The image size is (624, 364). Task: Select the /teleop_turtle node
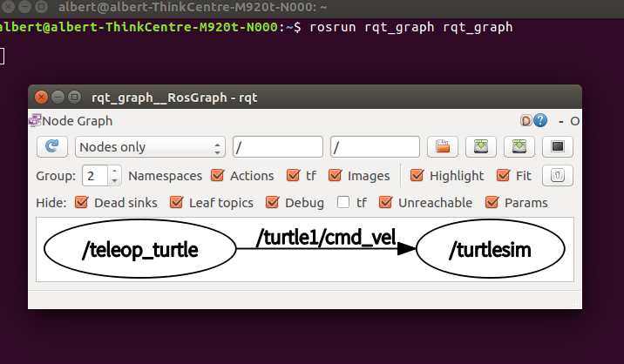[x=140, y=249]
